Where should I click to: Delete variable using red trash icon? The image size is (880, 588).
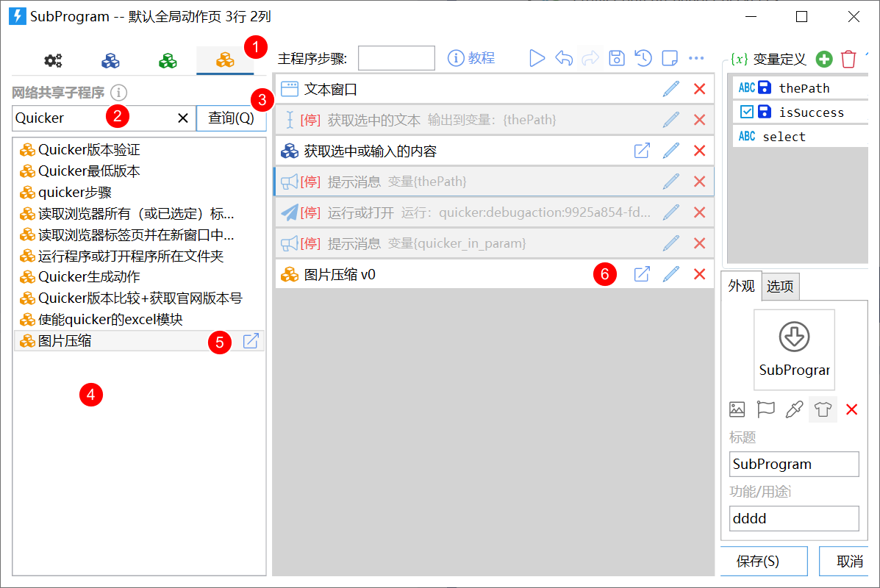coord(848,59)
